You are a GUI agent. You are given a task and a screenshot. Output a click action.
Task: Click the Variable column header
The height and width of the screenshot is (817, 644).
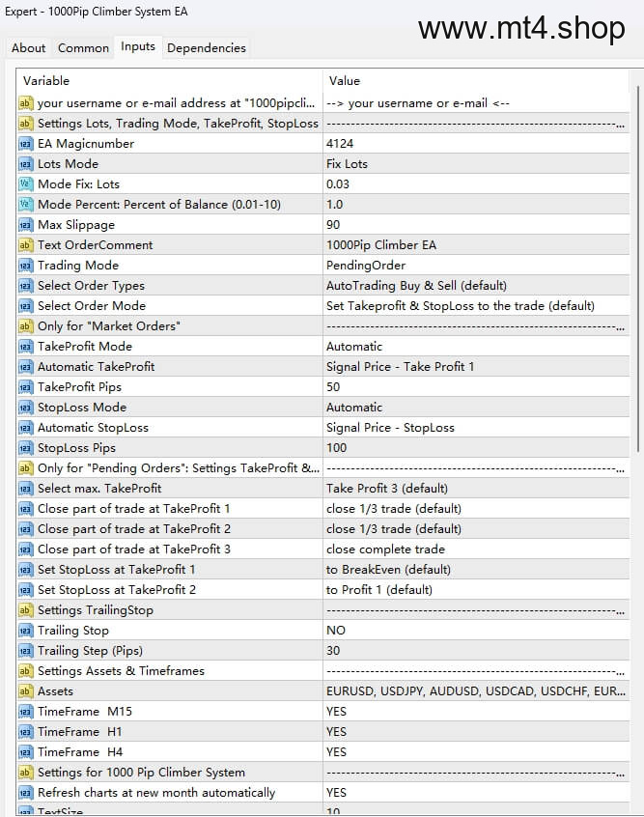pos(169,81)
